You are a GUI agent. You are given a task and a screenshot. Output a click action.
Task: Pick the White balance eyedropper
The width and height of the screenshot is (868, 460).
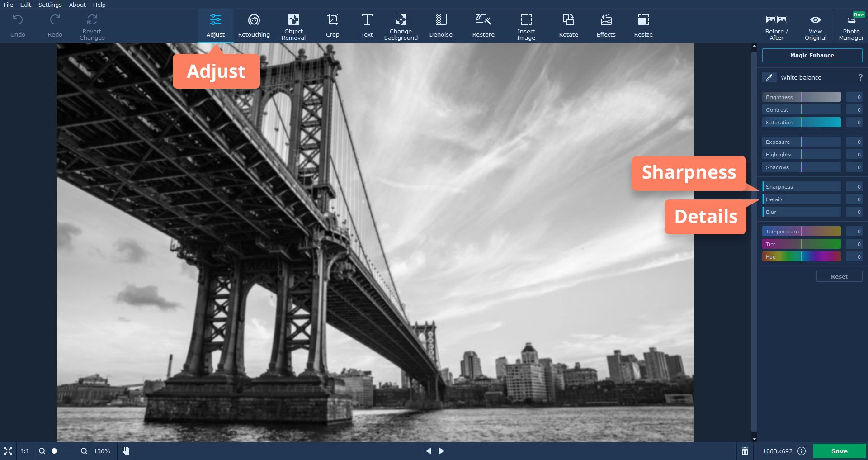click(x=769, y=77)
